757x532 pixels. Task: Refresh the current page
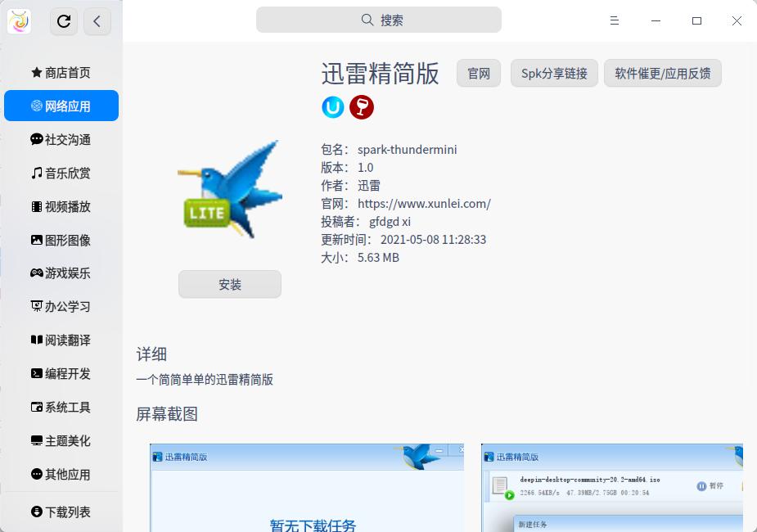(64, 21)
